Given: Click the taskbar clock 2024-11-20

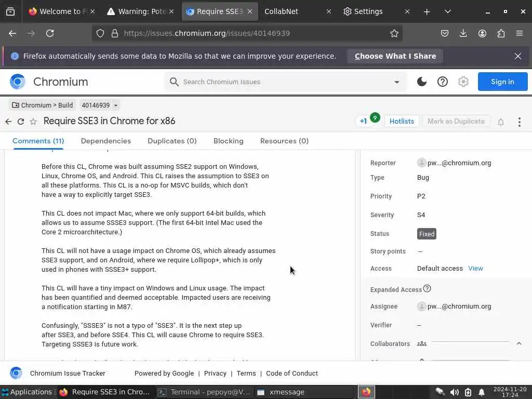Looking at the screenshot, I should coord(510,392).
